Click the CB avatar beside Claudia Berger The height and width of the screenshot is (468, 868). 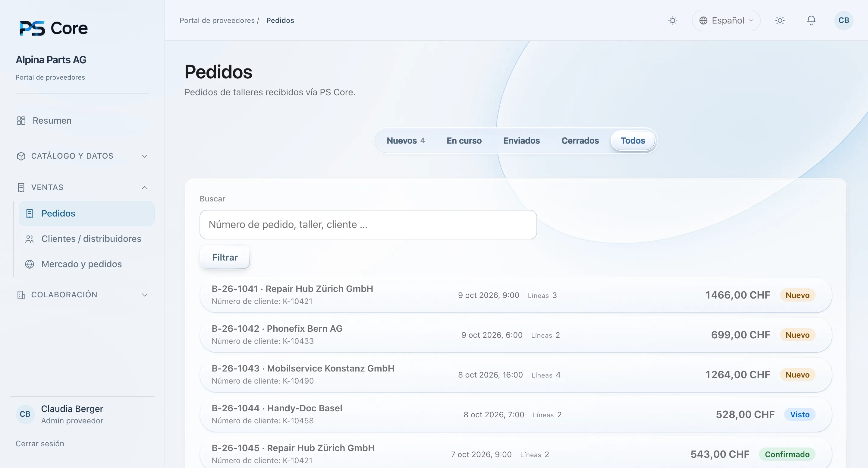[x=25, y=414]
